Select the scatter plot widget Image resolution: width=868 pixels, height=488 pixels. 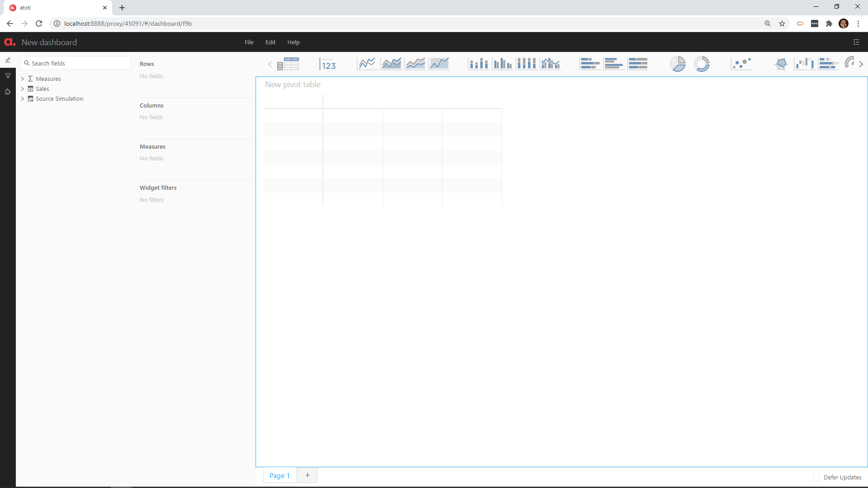pos(741,64)
